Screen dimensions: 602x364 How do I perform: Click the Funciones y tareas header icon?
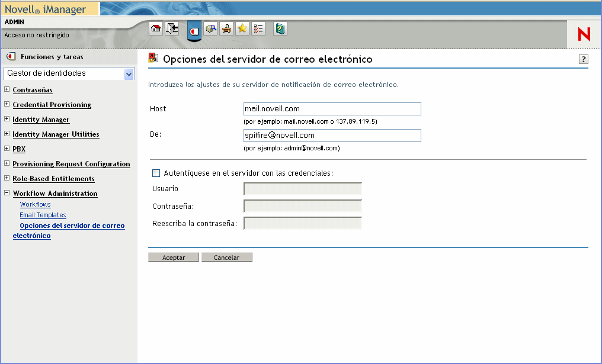11,57
